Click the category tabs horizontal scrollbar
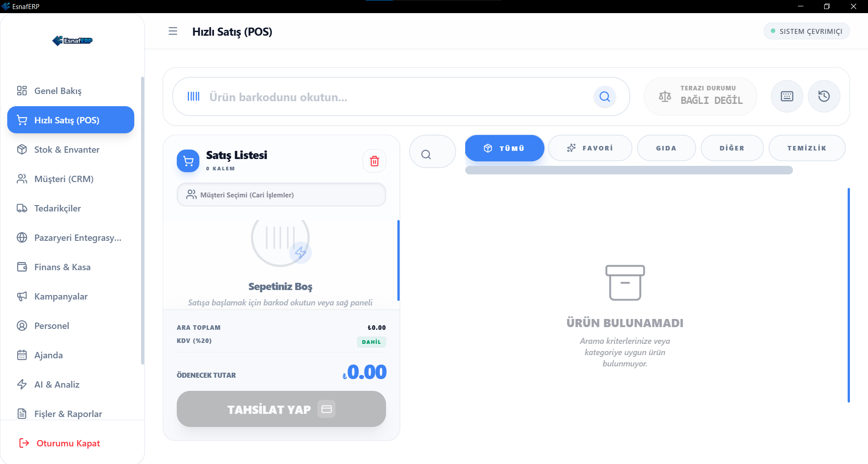 point(629,170)
